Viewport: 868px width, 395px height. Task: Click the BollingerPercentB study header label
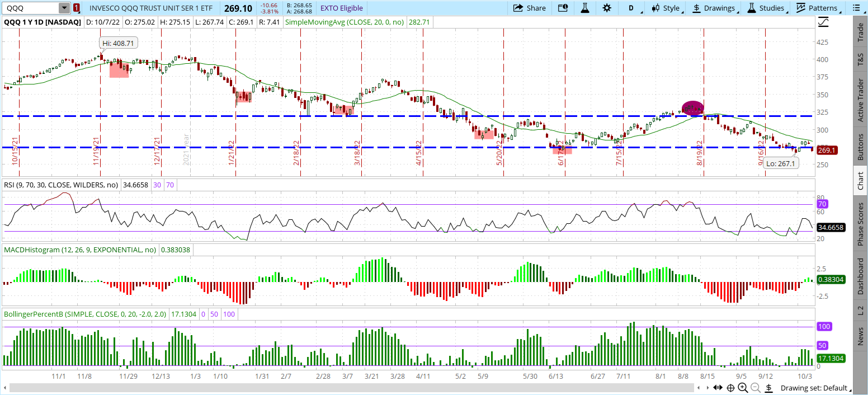click(x=86, y=314)
